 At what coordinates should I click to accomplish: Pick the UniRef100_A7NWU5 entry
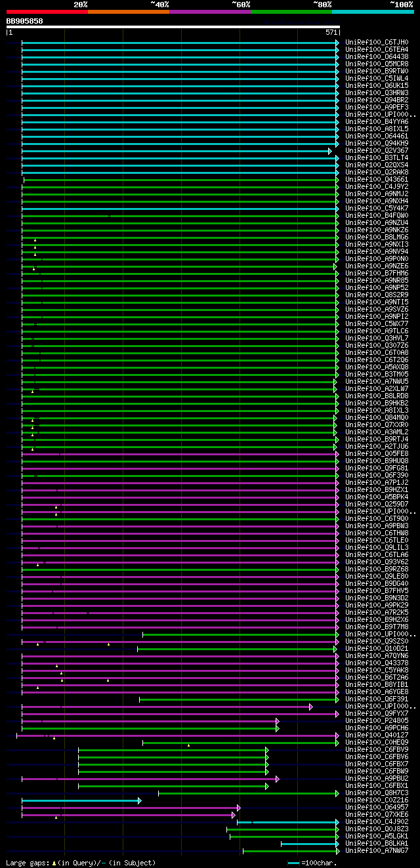(377, 381)
